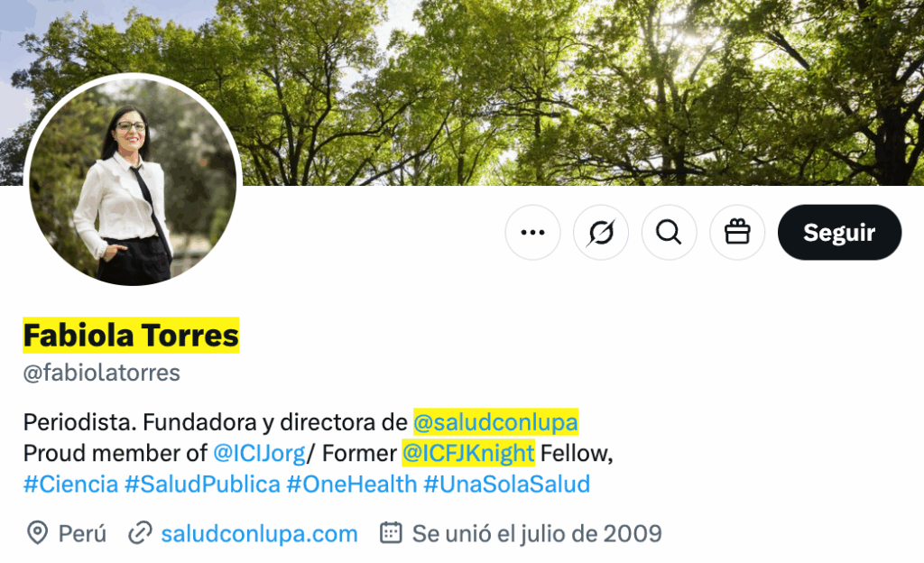Open the @saludconlupa mention link
924x563 pixels.
(495, 422)
